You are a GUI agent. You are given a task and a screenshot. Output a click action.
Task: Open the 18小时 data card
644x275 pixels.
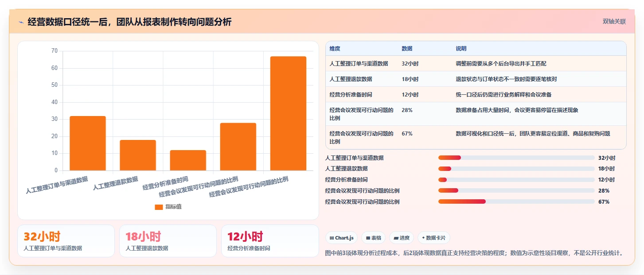coord(168,241)
